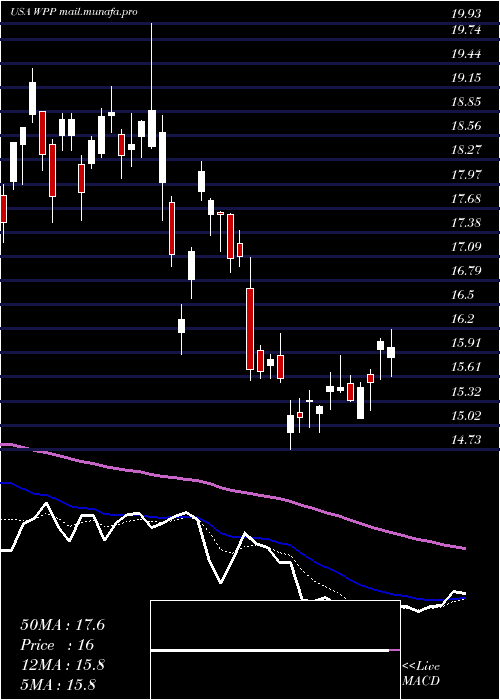Click the 18.56 price axis label
This screenshot has height=700, width=500.
(466, 126)
